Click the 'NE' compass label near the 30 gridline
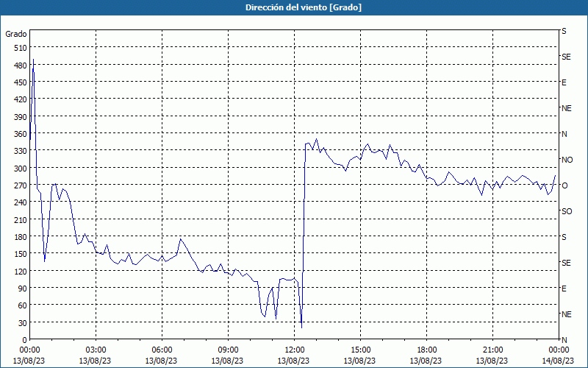 pyautogui.click(x=566, y=314)
